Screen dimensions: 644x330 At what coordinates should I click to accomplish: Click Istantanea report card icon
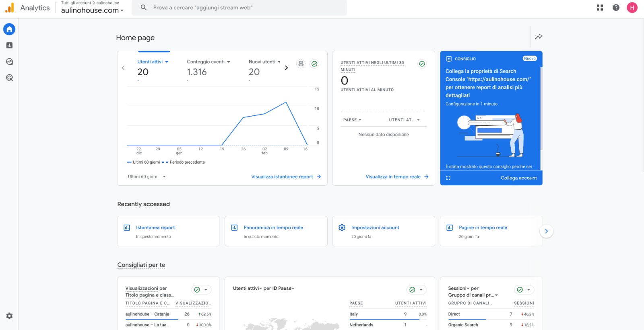(x=127, y=228)
